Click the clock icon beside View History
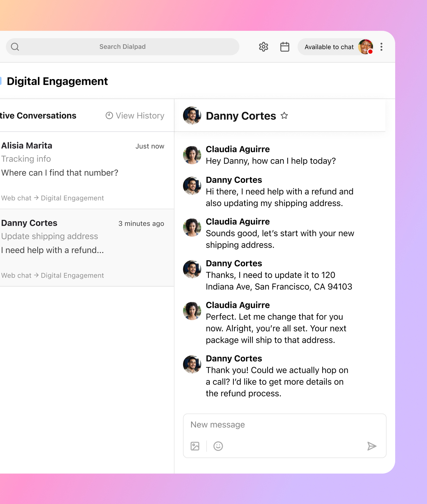The width and height of the screenshot is (427, 504). click(109, 116)
